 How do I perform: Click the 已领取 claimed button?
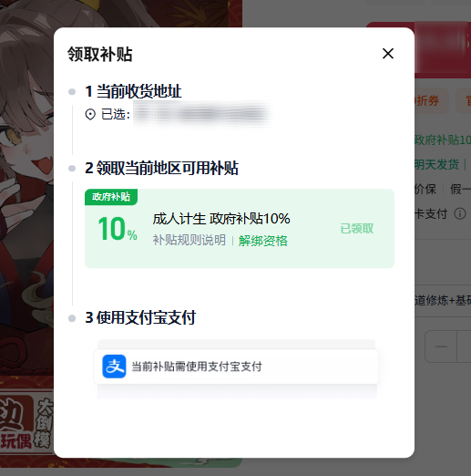tap(357, 229)
